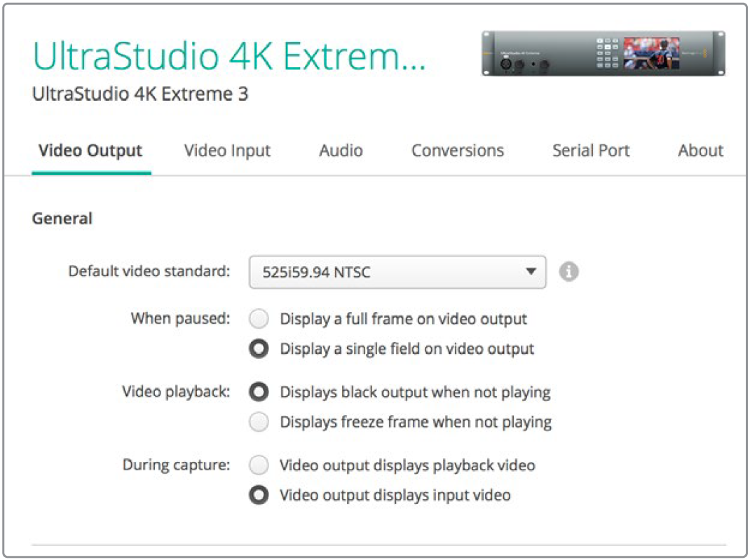Click the info icon beside video standard

[x=569, y=272]
